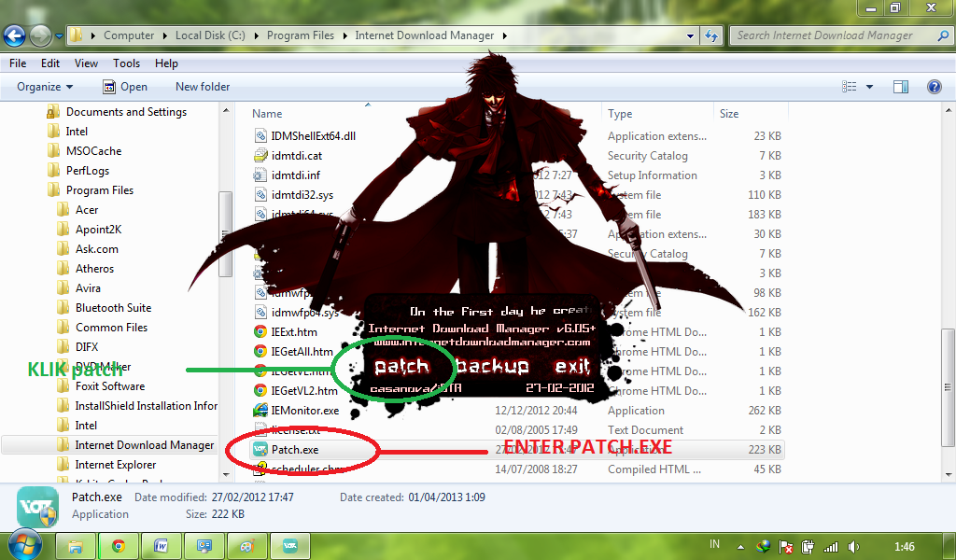956x560 pixels.
Task: Open Google Chrome from the taskbar
Action: click(x=119, y=546)
